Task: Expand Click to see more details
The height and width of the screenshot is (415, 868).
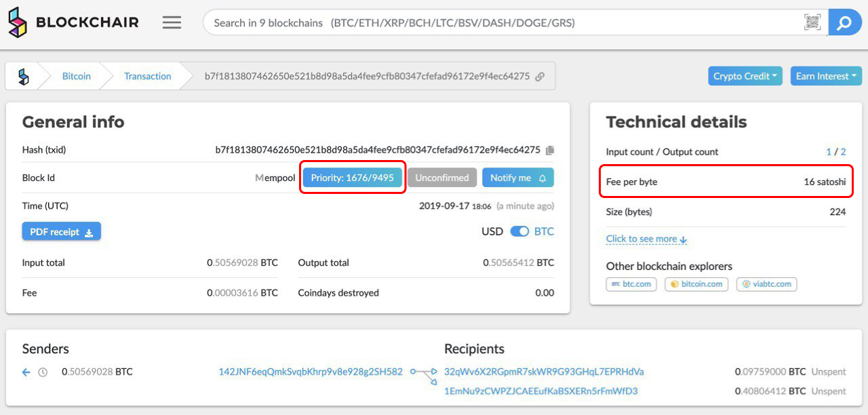Action: click(646, 239)
